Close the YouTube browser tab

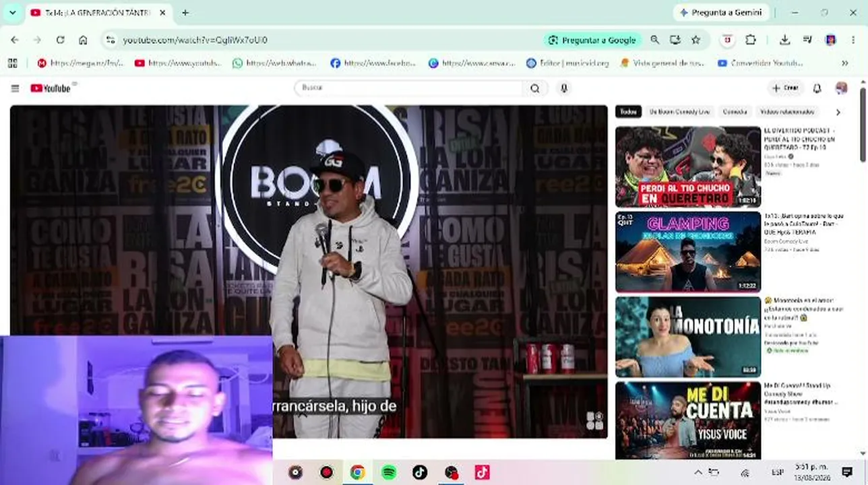tap(162, 13)
